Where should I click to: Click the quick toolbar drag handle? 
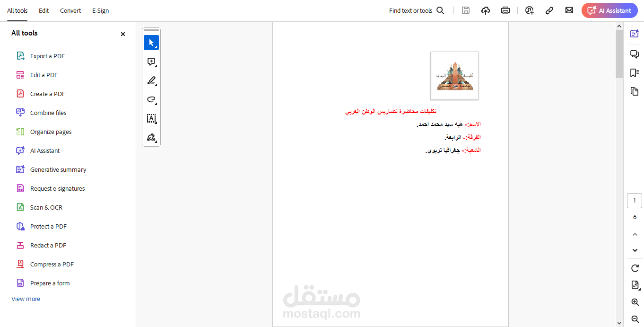click(151, 30)
